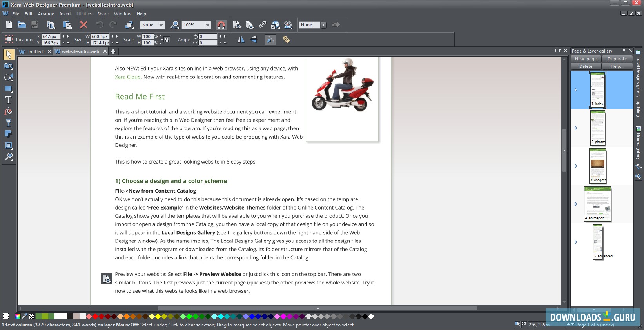Click the Copy icon in toolbar
This screenshot has height=330, width=644.
51,25
